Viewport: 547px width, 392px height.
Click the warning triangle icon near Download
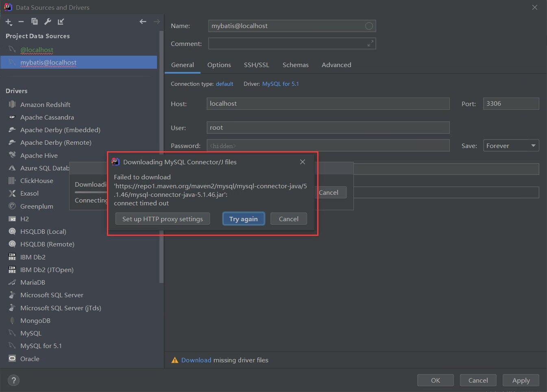175,360
